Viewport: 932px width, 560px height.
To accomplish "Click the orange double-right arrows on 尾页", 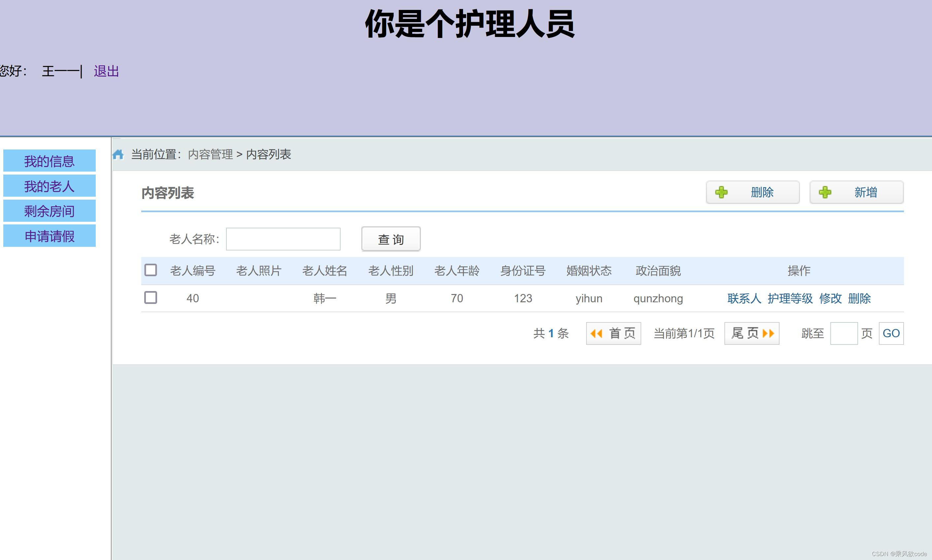I will pos(768,333).
